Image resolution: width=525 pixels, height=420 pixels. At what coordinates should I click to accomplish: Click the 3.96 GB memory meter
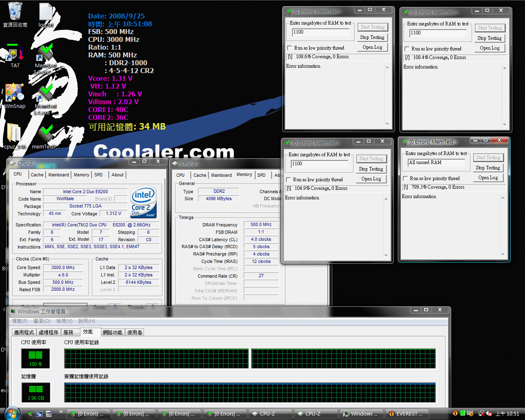36,393
